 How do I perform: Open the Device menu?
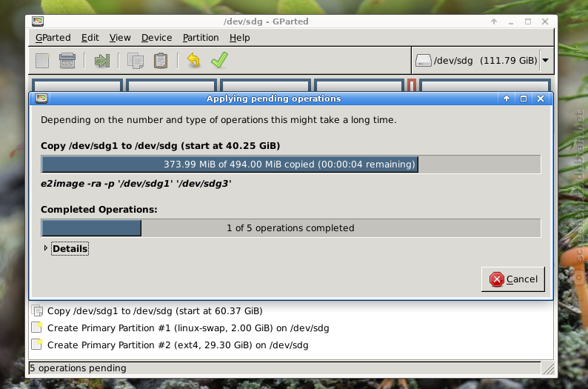[x=156, y=38]
